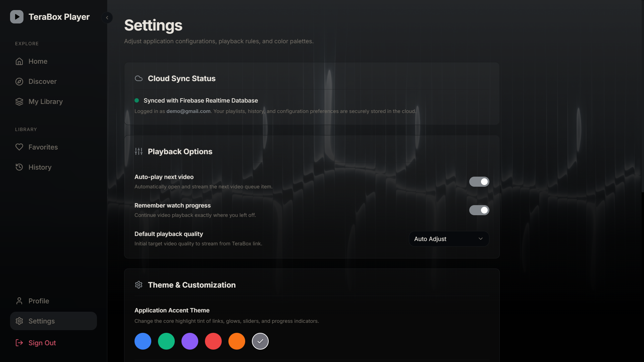This screenshot has height=362, width=644.
Task: Click the 'Synced with Firebase Realtime Database' text
Action: [201, 101]
